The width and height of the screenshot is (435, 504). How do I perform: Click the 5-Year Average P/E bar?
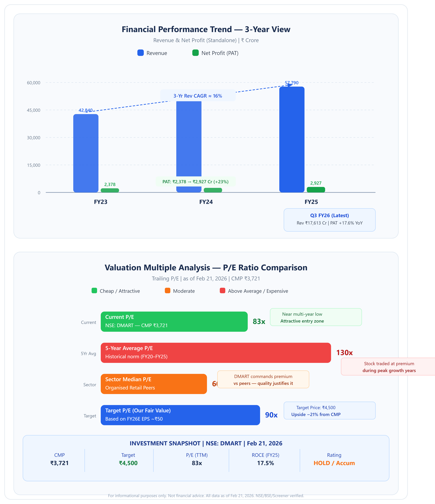[x=216, y=352]
